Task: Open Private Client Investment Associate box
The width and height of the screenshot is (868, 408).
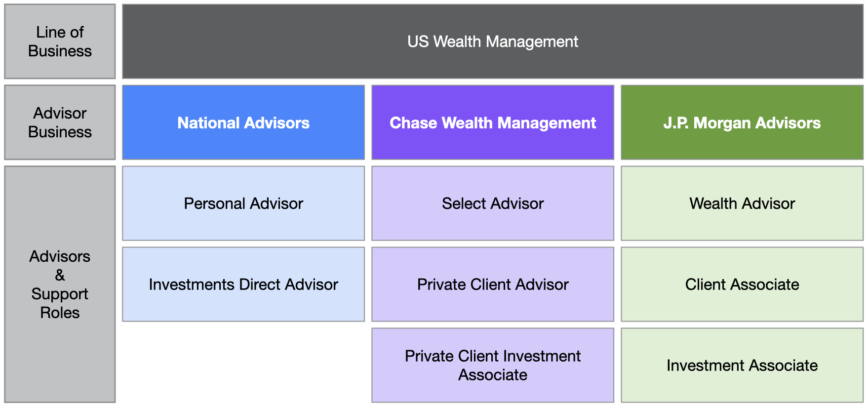Action: 493,366
